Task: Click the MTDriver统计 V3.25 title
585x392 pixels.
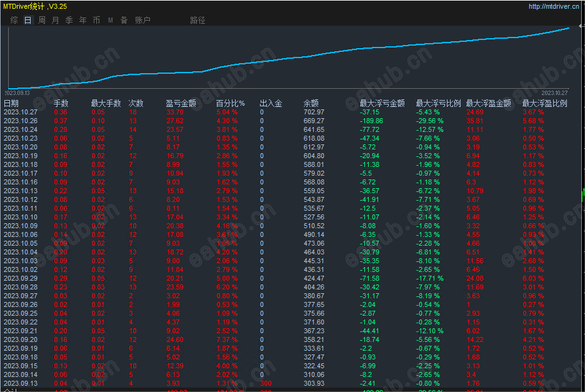Action: click(35, 6)
